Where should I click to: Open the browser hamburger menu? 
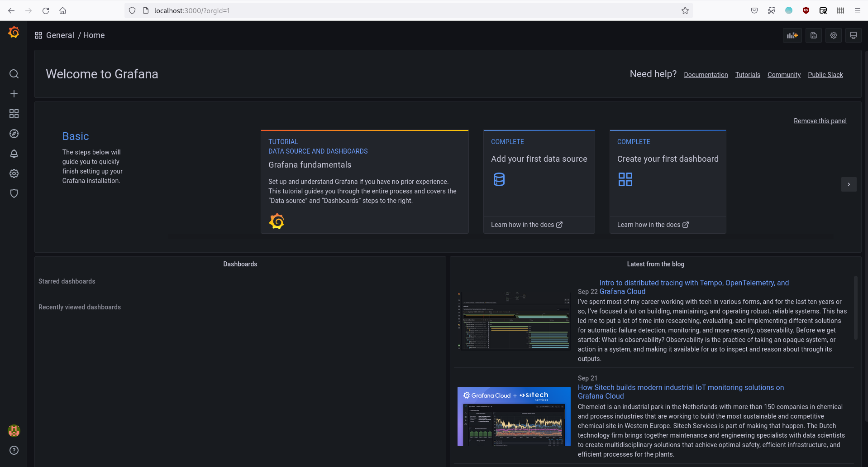click(858, 10)
